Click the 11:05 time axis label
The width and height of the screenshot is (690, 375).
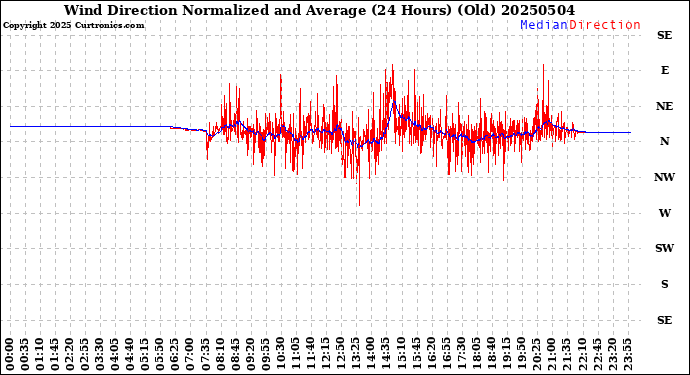(x=295, y=354)
